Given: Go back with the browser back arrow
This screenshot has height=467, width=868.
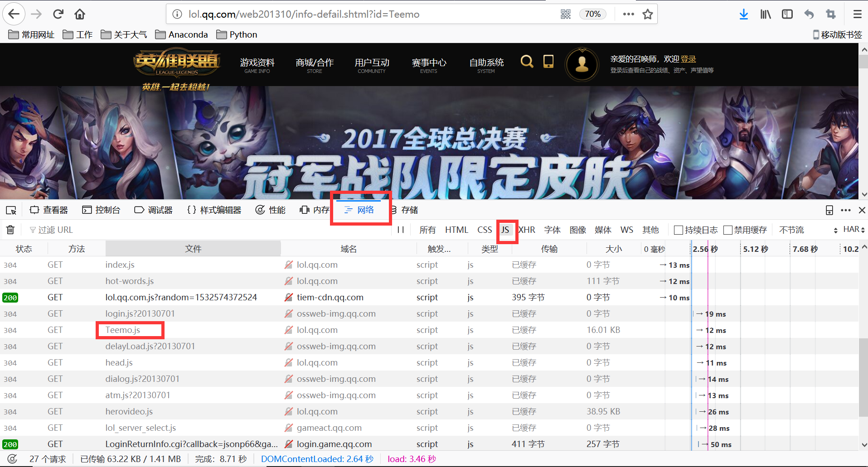Looking at the screenshot, I should 14,14.
